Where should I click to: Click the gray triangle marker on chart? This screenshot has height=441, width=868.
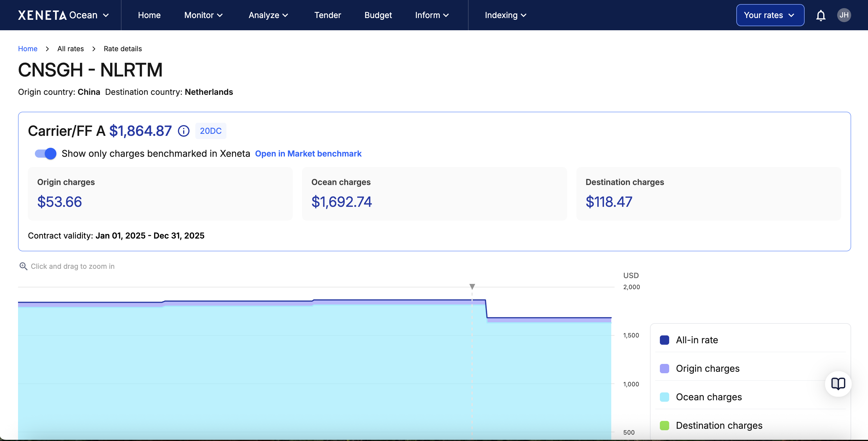[472, 287]
